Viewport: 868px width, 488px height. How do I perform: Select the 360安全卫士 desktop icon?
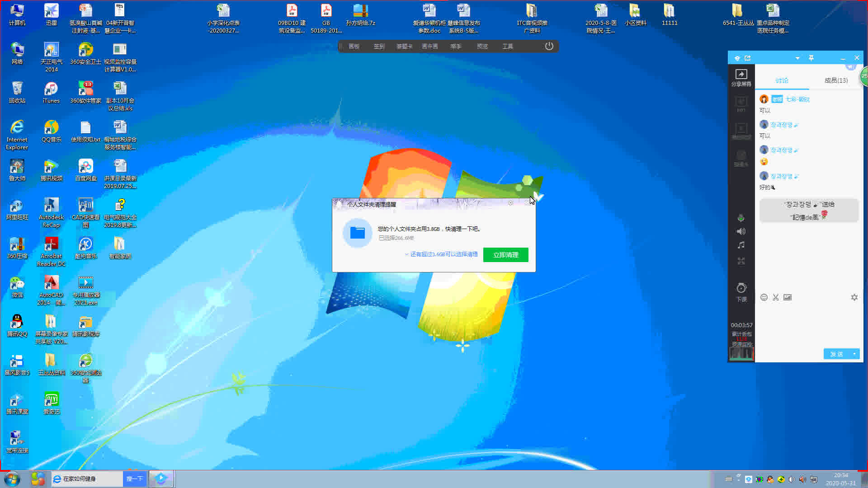[x=85, y=53]
